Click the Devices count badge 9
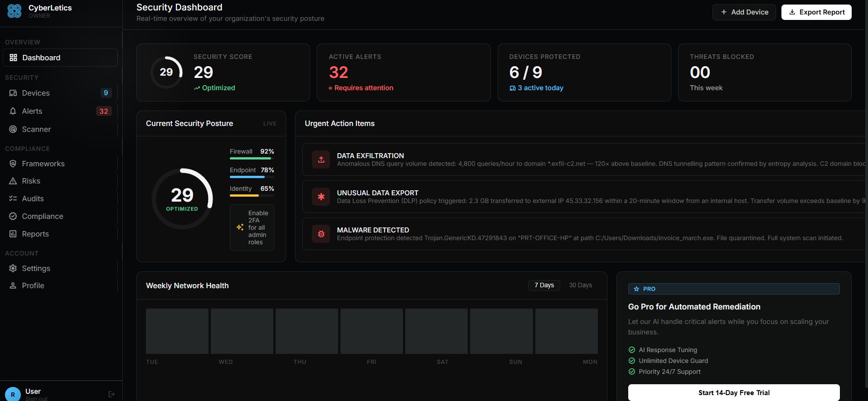The width and height of the screenshot is (868, 401). click(106, 93)
